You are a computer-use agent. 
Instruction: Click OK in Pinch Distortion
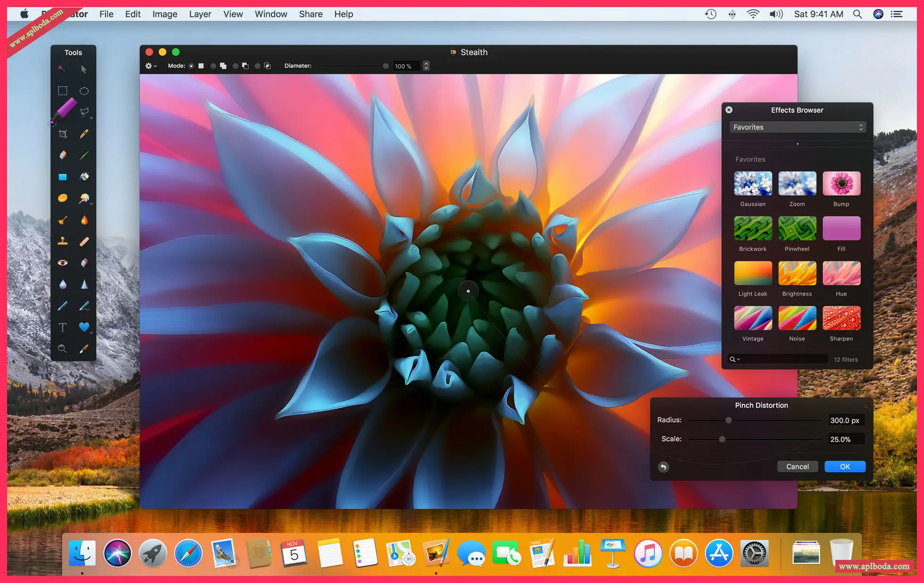844,466
